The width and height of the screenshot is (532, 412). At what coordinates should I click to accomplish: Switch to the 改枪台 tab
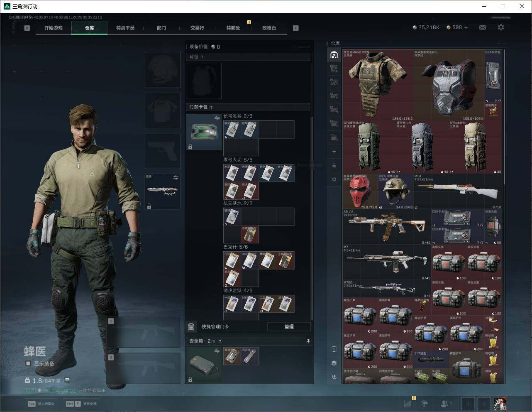[269, 28]
